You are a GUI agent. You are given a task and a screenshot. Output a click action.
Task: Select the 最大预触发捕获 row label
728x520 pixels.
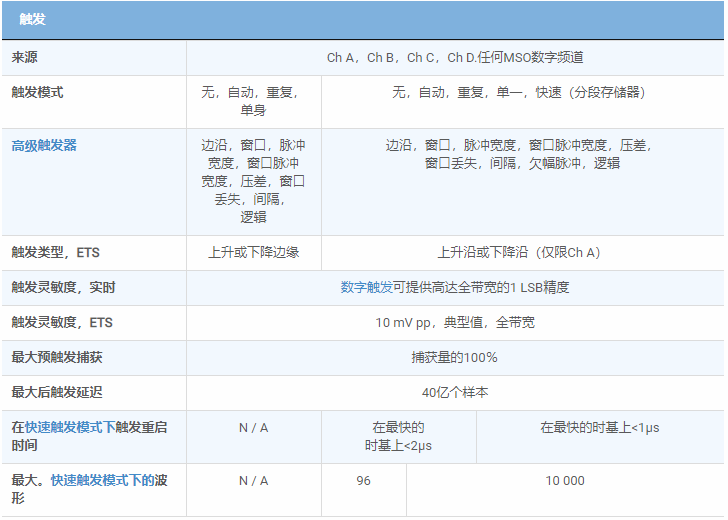point(56,357)
